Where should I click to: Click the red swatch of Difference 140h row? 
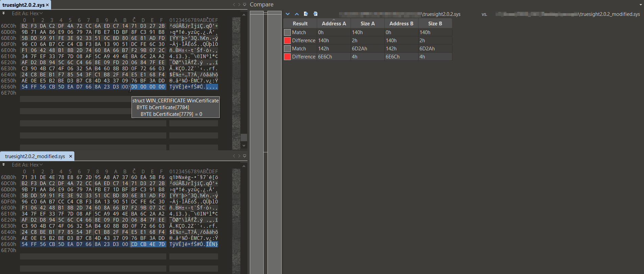(287, 41)
